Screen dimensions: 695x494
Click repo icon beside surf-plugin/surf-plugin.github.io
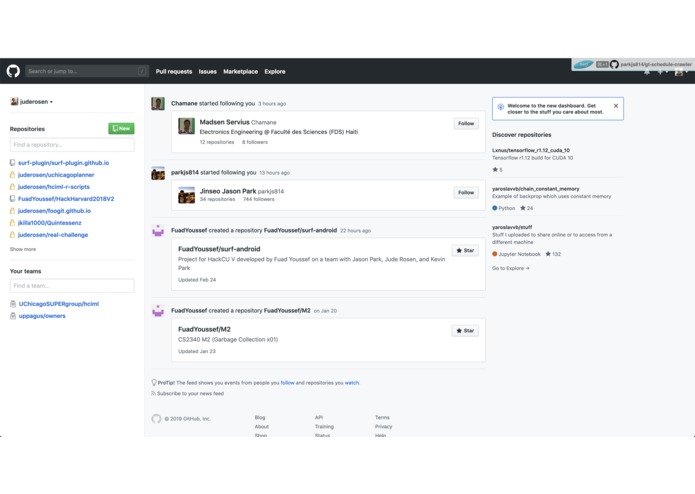pyautogui.click(x=12, y=163)
